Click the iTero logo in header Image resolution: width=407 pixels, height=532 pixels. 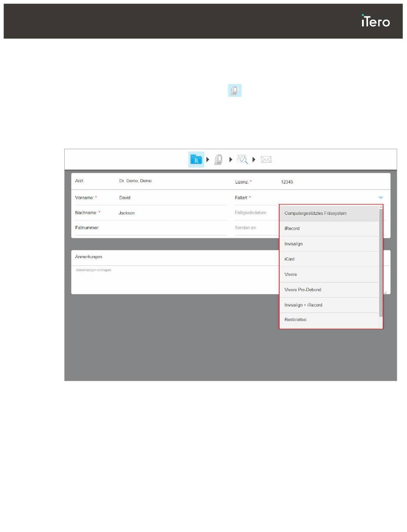tap(375, 21)
